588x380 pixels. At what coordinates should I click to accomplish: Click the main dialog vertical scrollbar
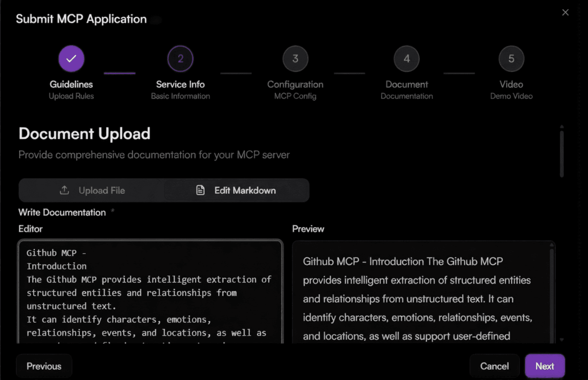point(561,154)
